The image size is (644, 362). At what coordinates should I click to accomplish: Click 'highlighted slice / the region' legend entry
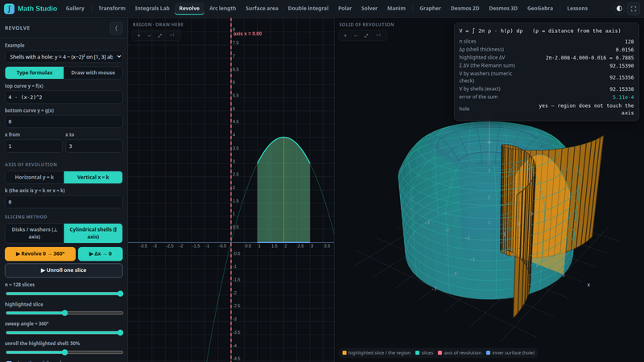coord(376,353)
